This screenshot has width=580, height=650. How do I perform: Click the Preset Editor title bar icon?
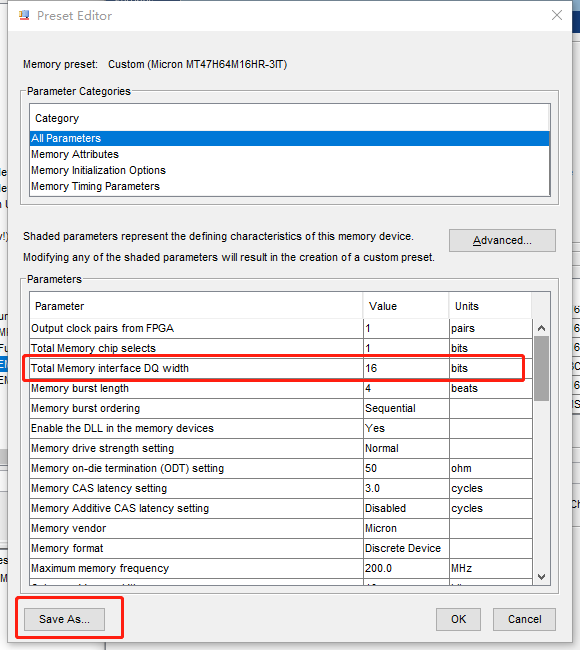(24, 16)
